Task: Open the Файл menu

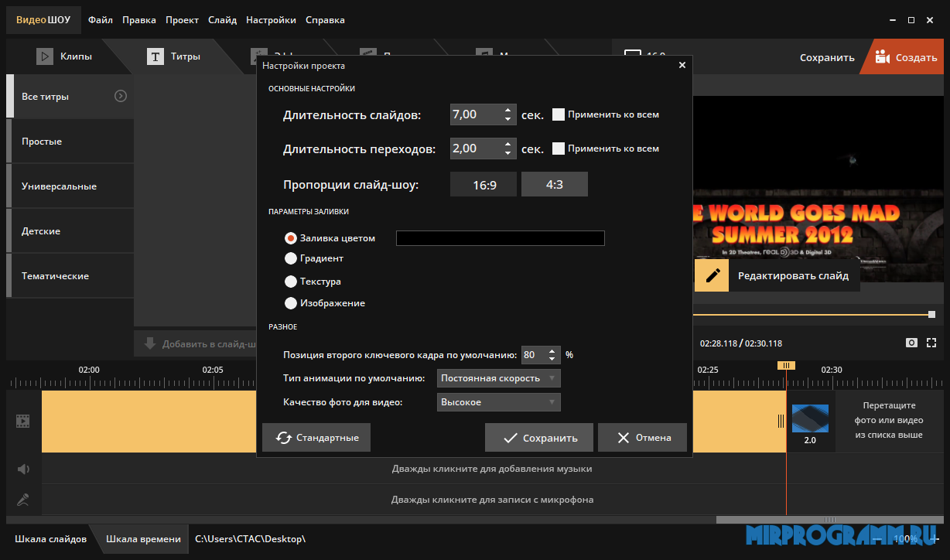Action: click(101, 20)
